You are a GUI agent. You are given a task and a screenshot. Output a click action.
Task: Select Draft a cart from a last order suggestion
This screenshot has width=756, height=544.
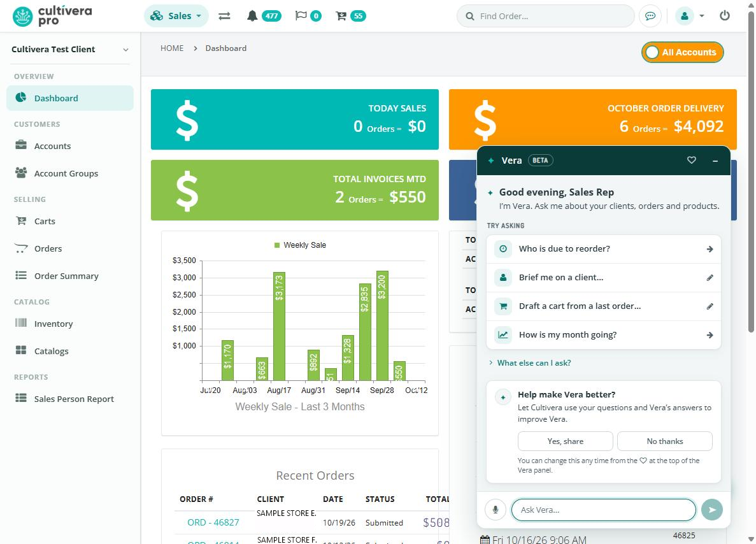[604, 306]
